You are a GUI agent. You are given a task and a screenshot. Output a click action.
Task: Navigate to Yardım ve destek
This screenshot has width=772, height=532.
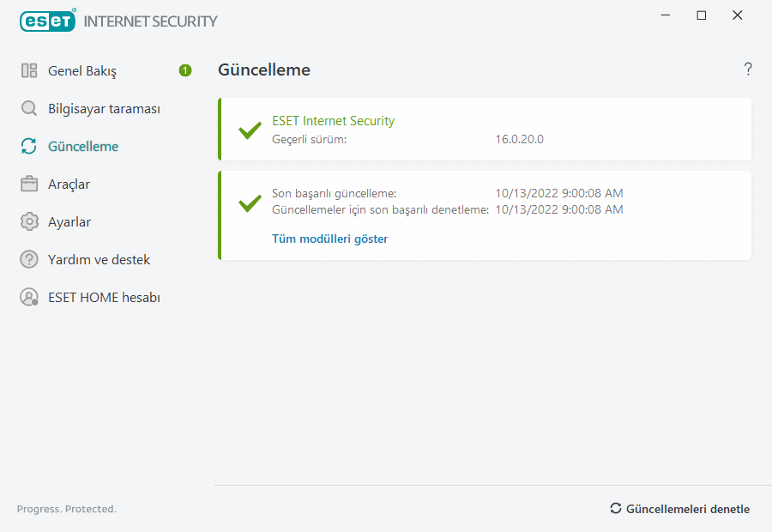pos(99,260)
